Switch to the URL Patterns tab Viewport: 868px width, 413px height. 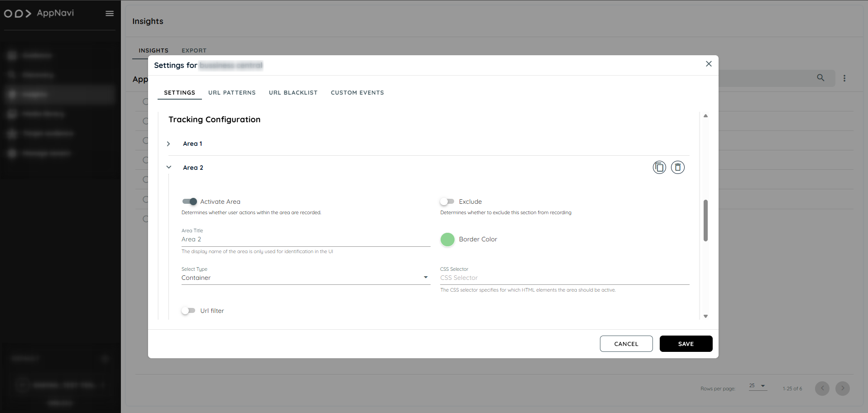[x=232, y=92]
